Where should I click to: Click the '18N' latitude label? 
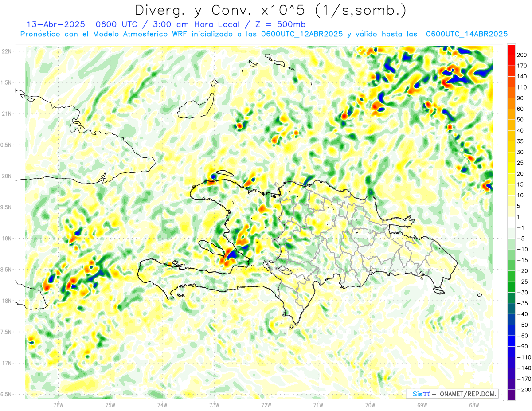7,301
